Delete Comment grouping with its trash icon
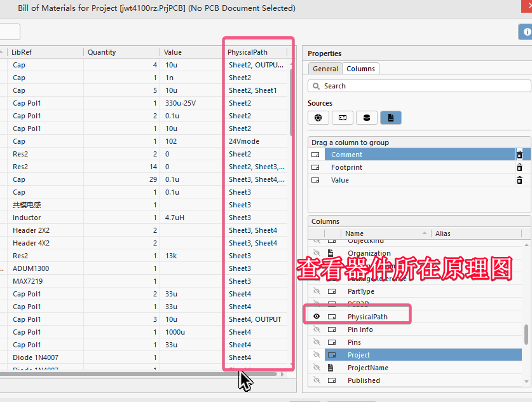 click(519, 155)
